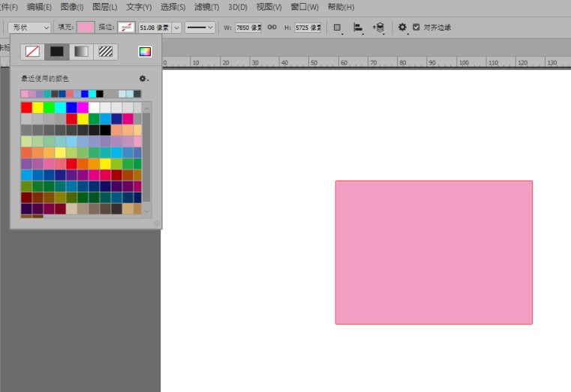Pick the magenta swatch in top row
Image resolution: width=571 pixels, height=392 pixels.
click(x=83, y=107)
